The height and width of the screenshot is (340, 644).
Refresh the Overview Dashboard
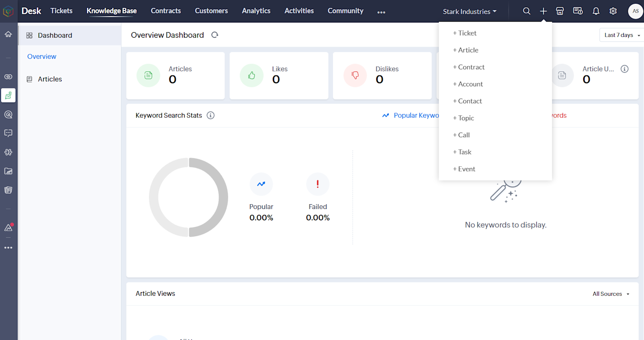coord(215,35)
